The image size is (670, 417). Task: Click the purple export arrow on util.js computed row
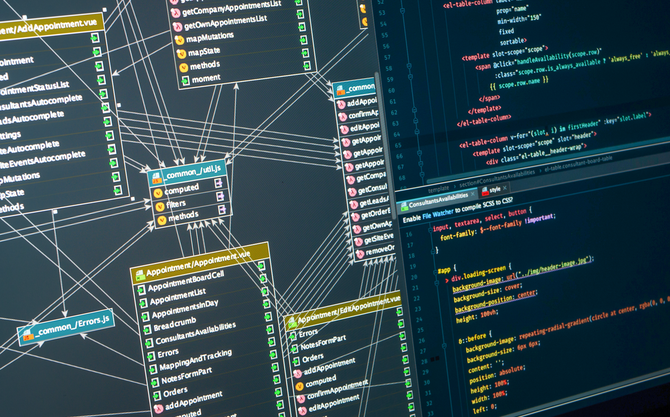[218, 184]
